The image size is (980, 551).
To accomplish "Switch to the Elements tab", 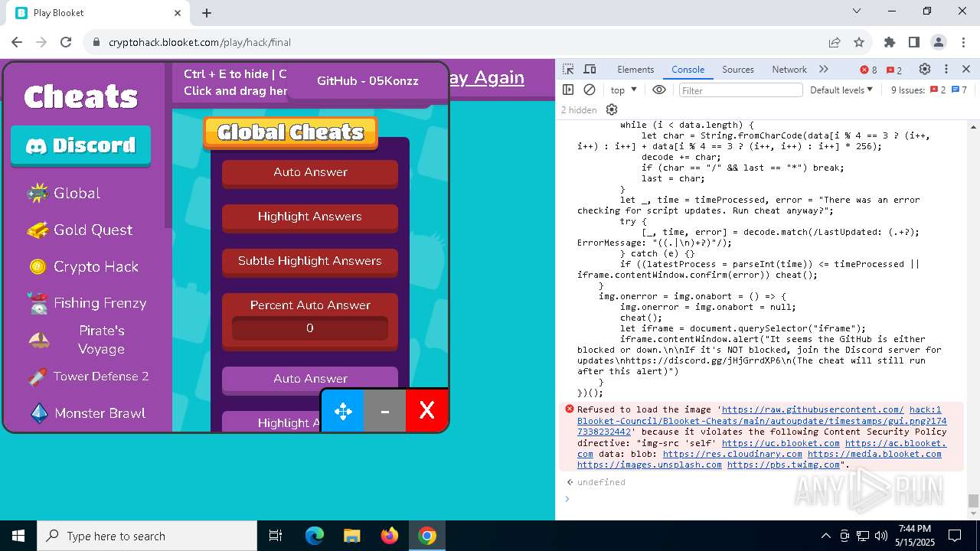I will click(x=635, y=69).
